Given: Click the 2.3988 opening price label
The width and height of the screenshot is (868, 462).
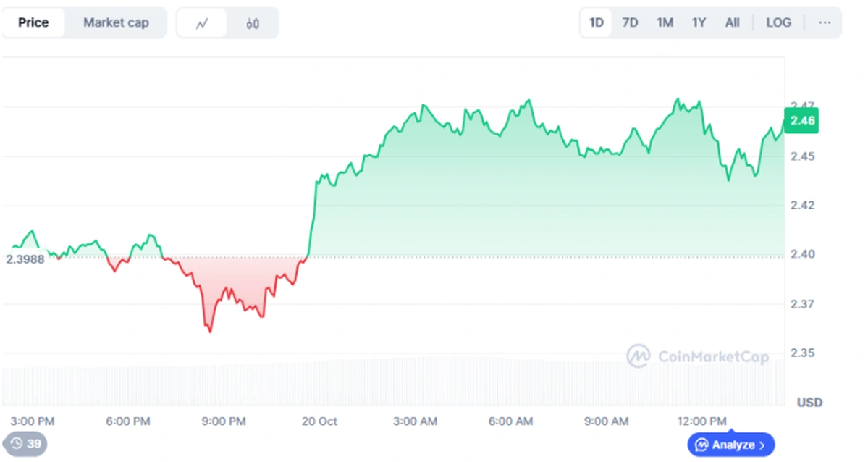Looking at the screenshot, I should click(x=25, y=259).
